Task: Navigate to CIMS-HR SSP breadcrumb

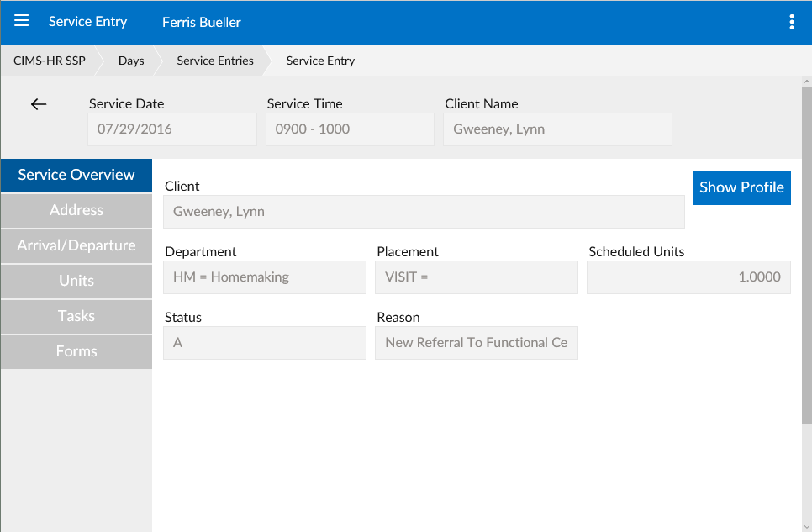Action: click(x=50, y=61)
